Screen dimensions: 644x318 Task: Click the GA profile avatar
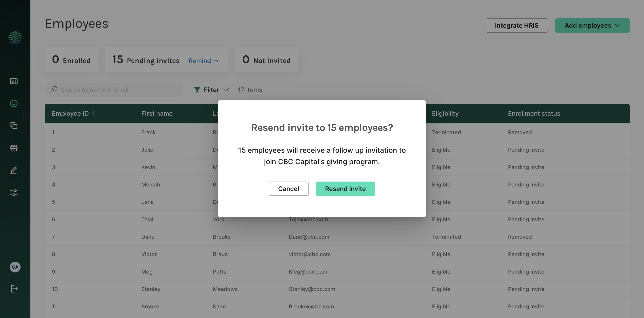15,267
